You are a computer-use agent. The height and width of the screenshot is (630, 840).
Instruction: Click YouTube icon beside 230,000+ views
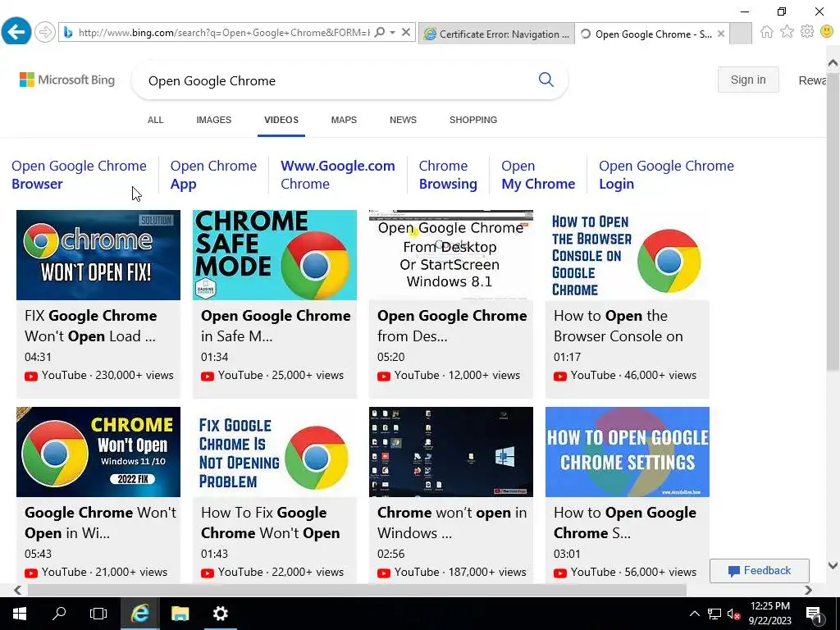[31, 376]
